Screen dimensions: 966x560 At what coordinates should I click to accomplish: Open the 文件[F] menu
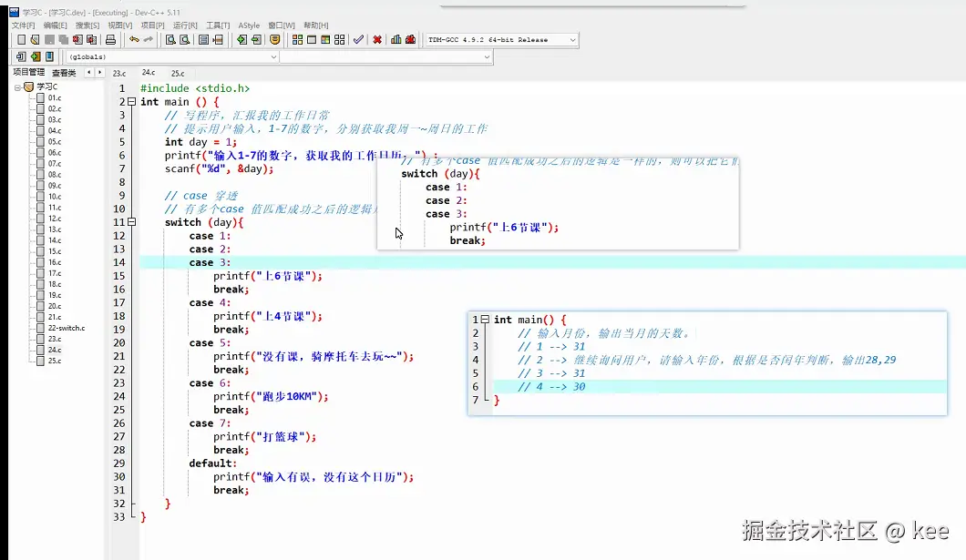(x=24, y=25)
